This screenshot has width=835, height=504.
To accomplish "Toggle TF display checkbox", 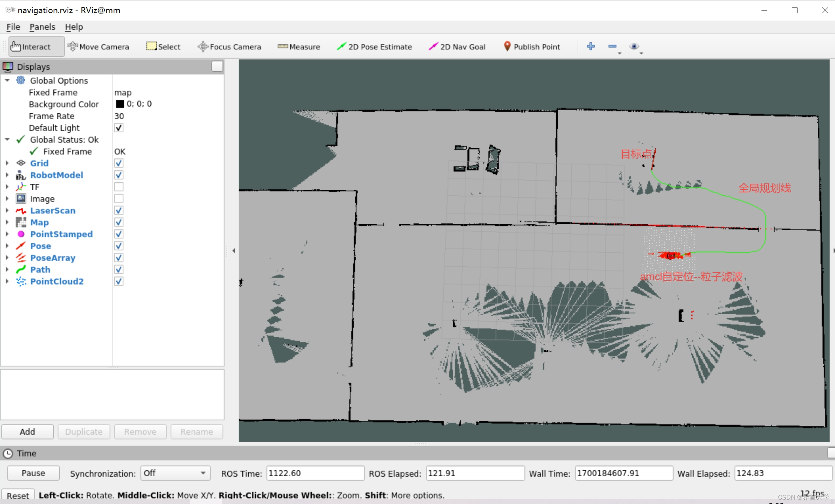I will pos(118,187).
